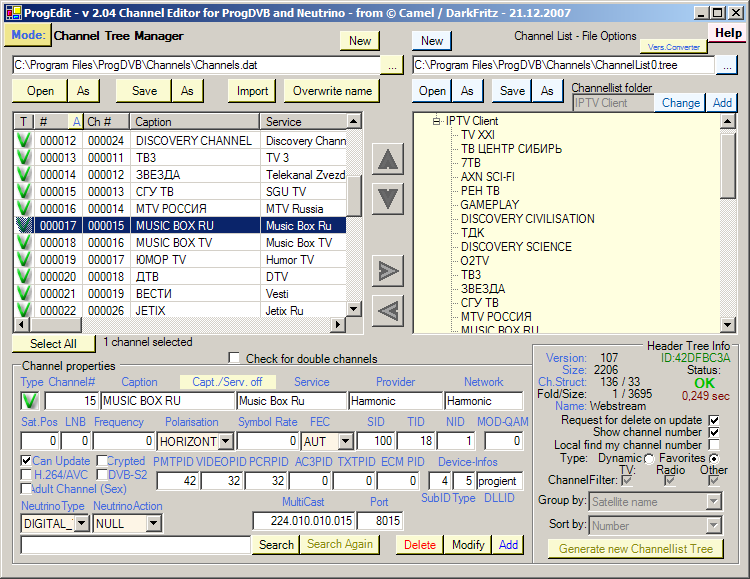The image size is (750, 579).
Task: Select the Dynamic type radio button
Action: pyautogui.click(x=648, y=458)
